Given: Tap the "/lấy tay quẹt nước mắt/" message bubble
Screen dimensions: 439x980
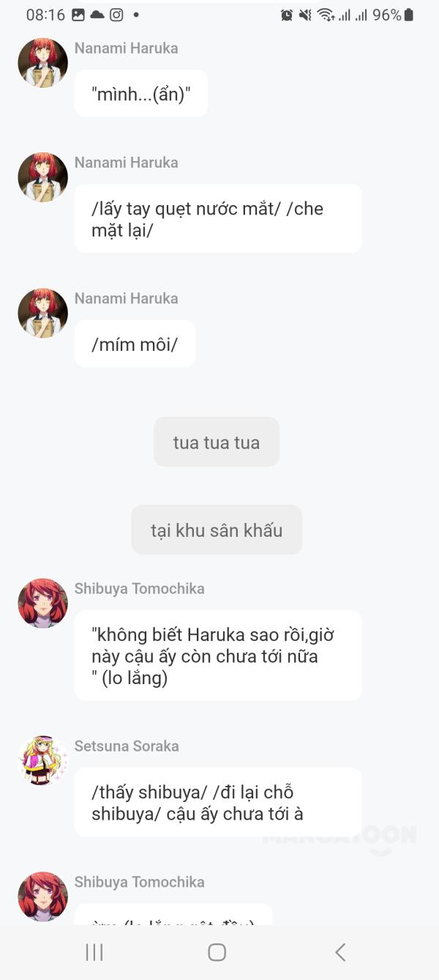Looking at the screenshot, I should click(218, 219).
